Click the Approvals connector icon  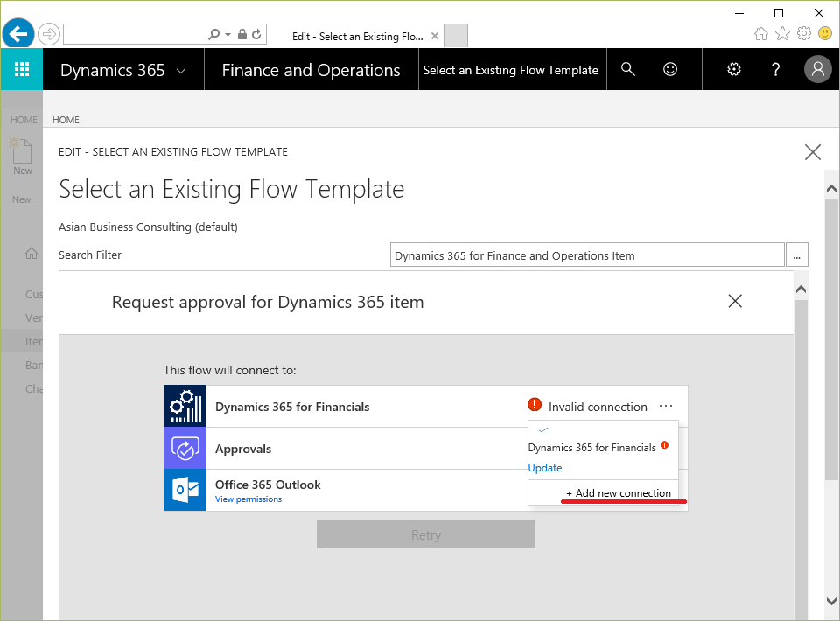click(x=185, y=449)
